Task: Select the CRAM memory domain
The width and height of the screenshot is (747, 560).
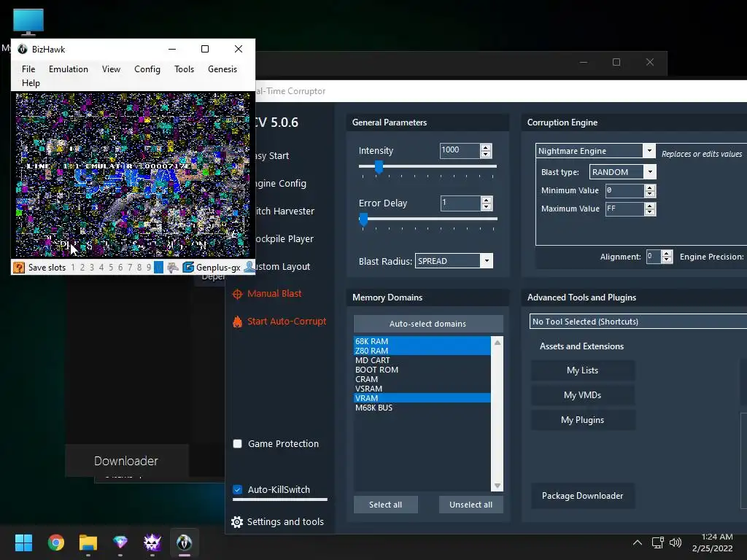Action: [422, 379]
